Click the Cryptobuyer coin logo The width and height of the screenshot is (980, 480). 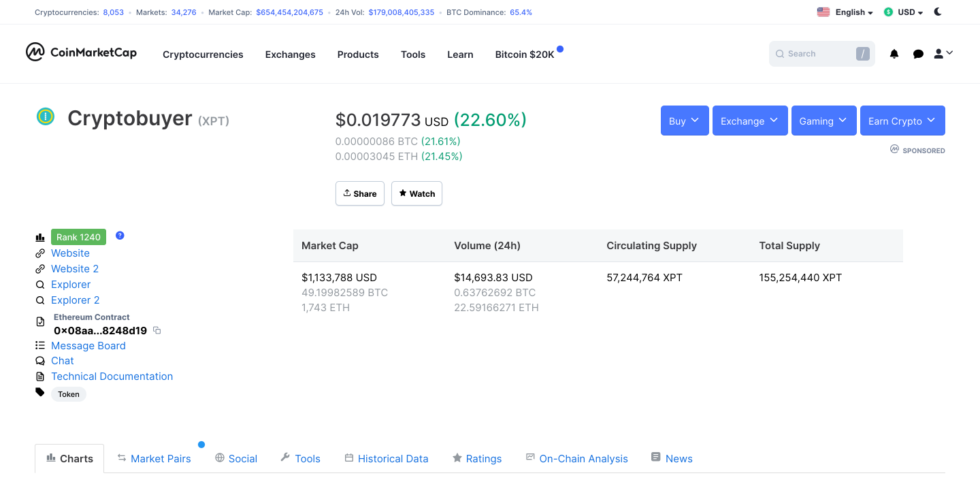click(x=46, y=117)
